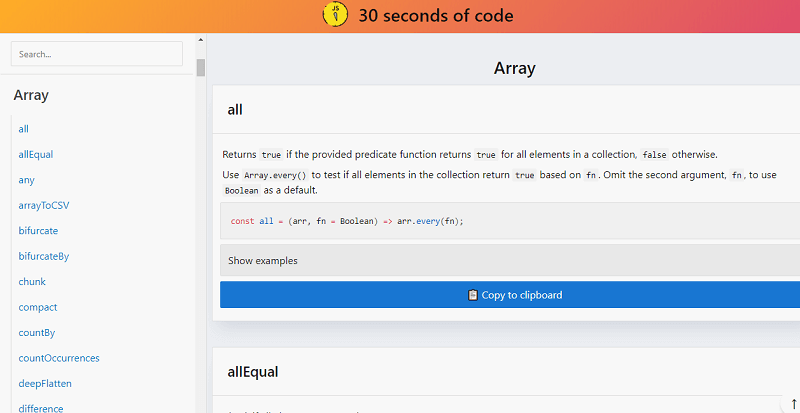Click the scroll-to-top arrow button

click(x=793, y=404)
